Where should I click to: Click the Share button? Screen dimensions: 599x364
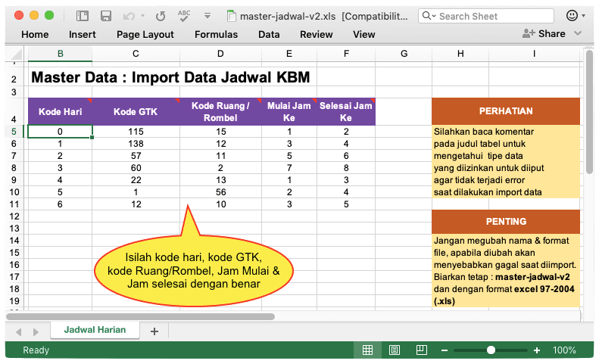pyautogui.click(x=544, y=33)
